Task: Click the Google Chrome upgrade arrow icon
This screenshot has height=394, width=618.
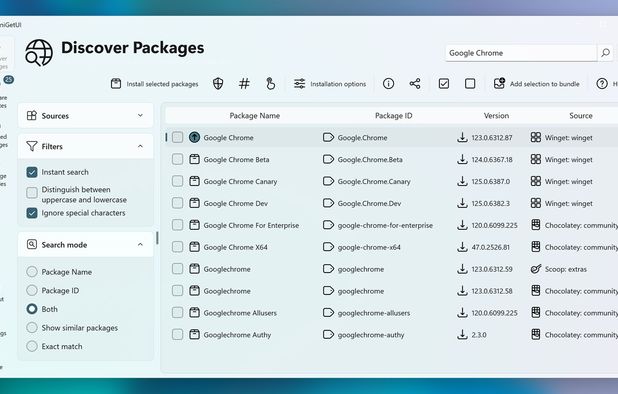Action: [x=194, y=137]
